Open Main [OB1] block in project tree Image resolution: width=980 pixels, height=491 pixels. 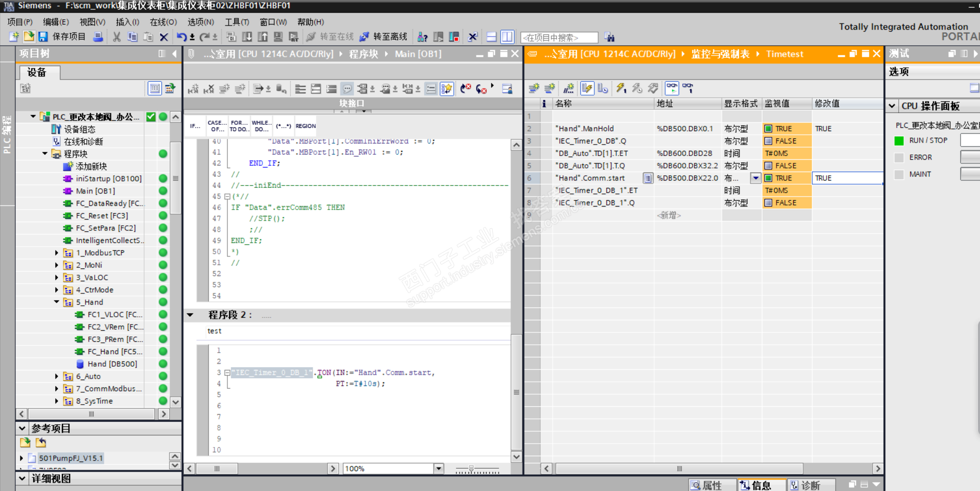click(x=95, y=191)
